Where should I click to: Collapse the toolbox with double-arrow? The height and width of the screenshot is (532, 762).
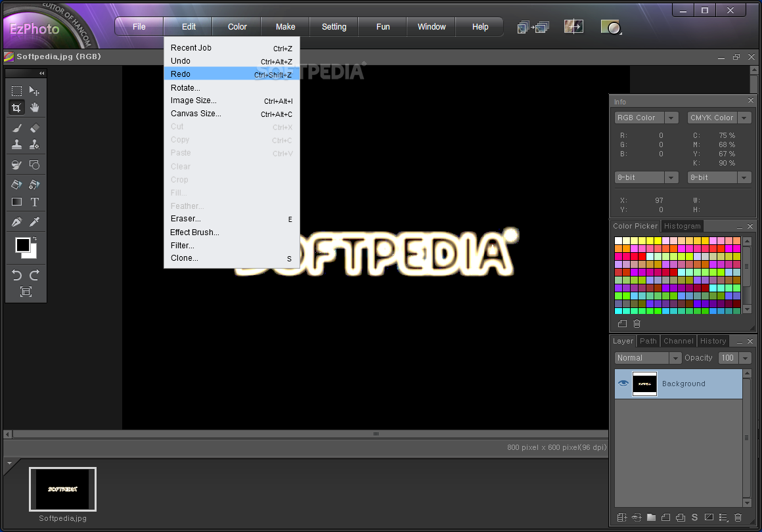42,74
